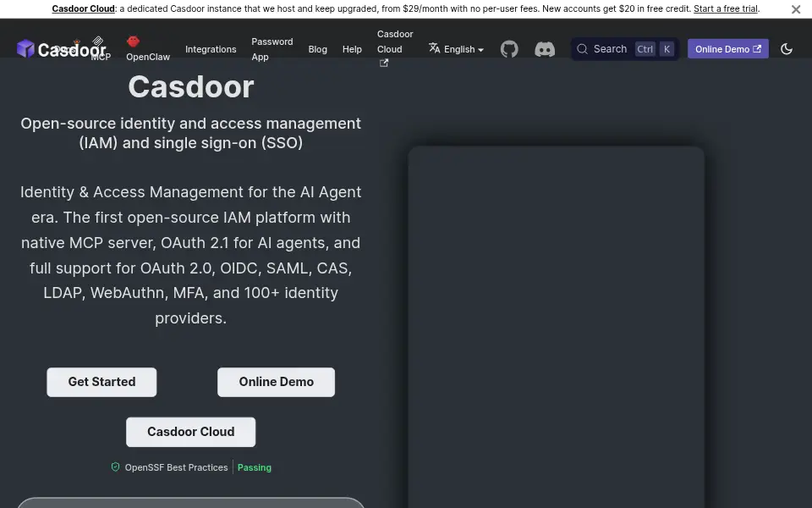This screenshot has height=508, width=812.
Task: Click the green Passing status text
Action: pyautogui.click(x=255, y=467)
